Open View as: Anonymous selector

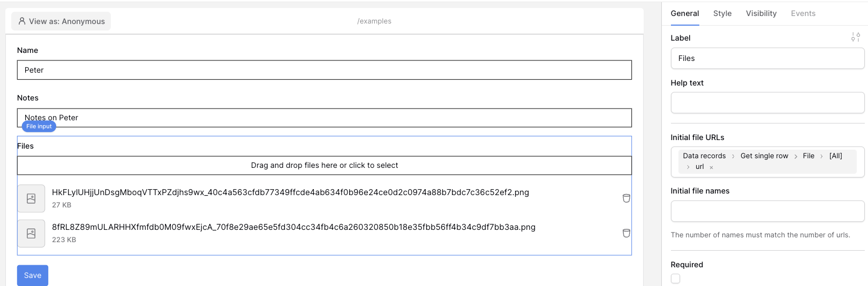click(61, 21)
